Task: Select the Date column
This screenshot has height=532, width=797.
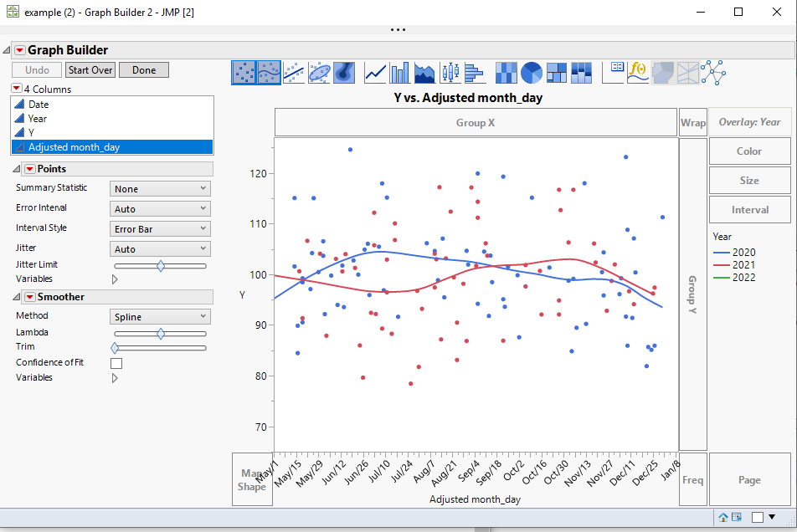Action: tap(112, 104)
